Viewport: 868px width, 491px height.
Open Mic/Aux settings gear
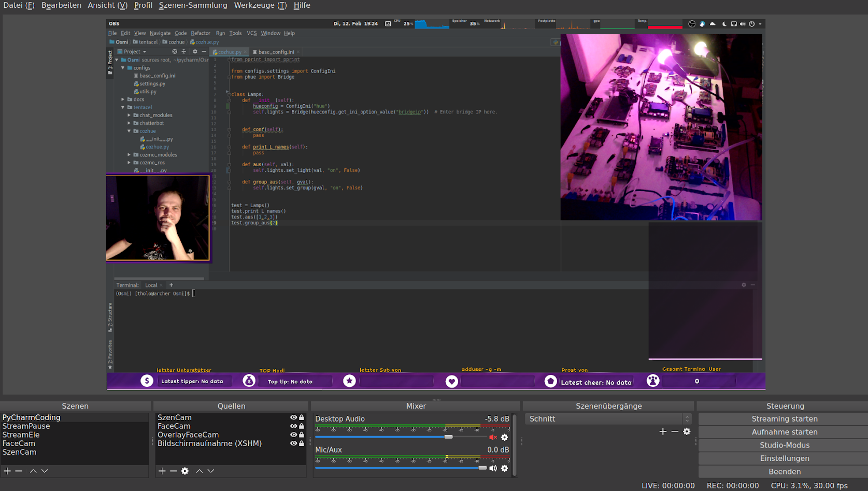505,468
